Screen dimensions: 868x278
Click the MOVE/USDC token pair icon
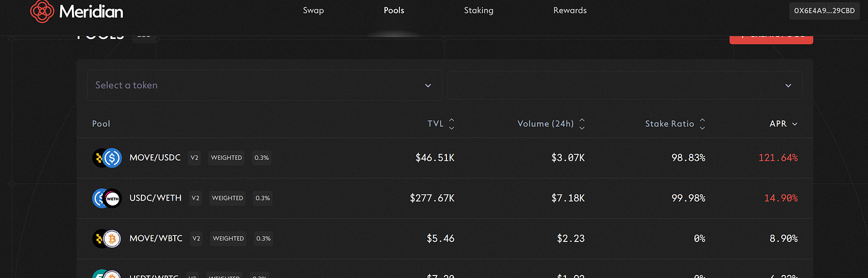tap(107, 158)
